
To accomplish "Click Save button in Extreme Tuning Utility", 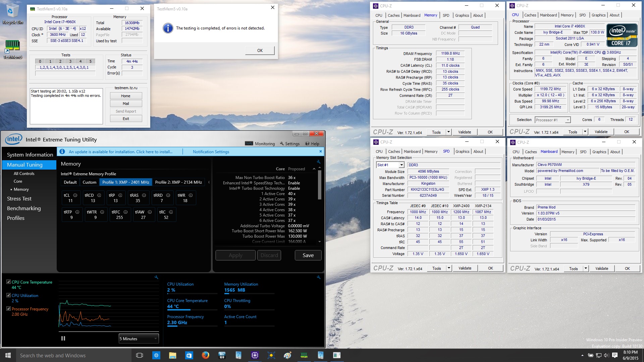I will pos(308,255).
